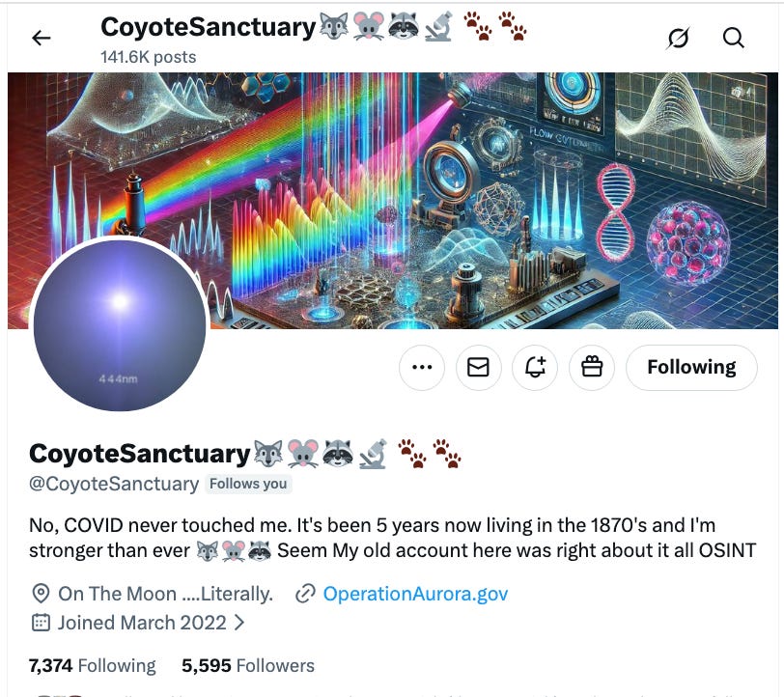
Task: Send a direct message via envelope icon
Action: 479,367
